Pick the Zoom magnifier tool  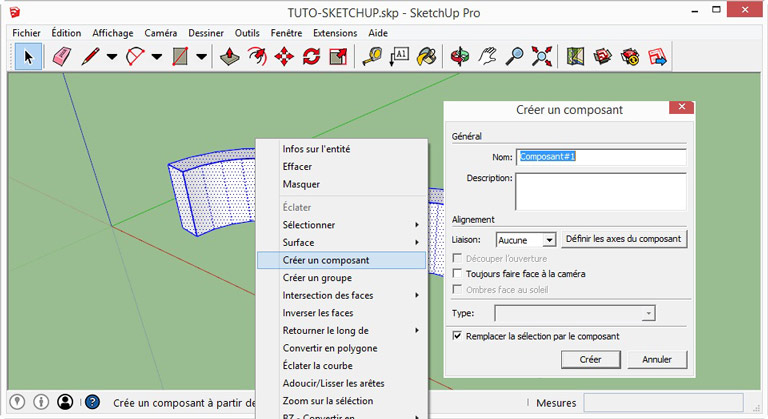coord(514,56)
